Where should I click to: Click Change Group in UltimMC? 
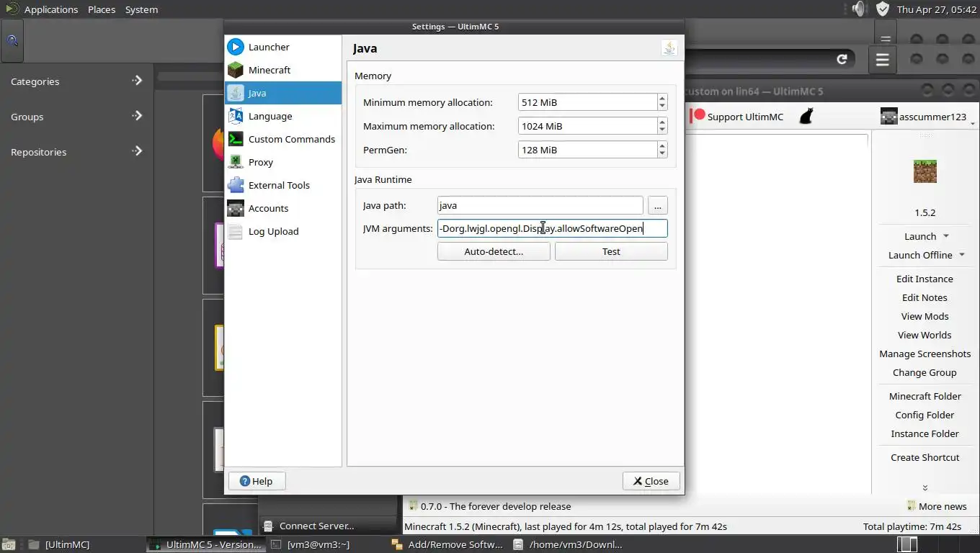(x=925, y=372)
